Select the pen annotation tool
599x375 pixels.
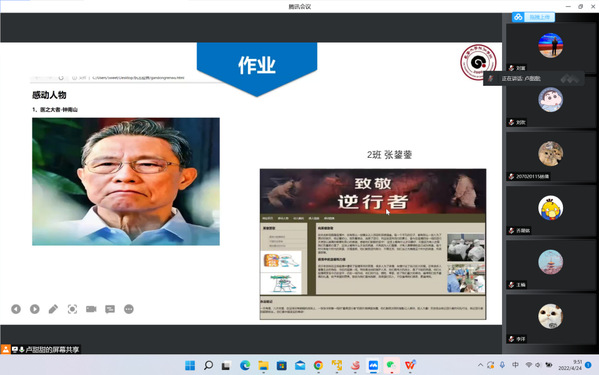point(53,309)
